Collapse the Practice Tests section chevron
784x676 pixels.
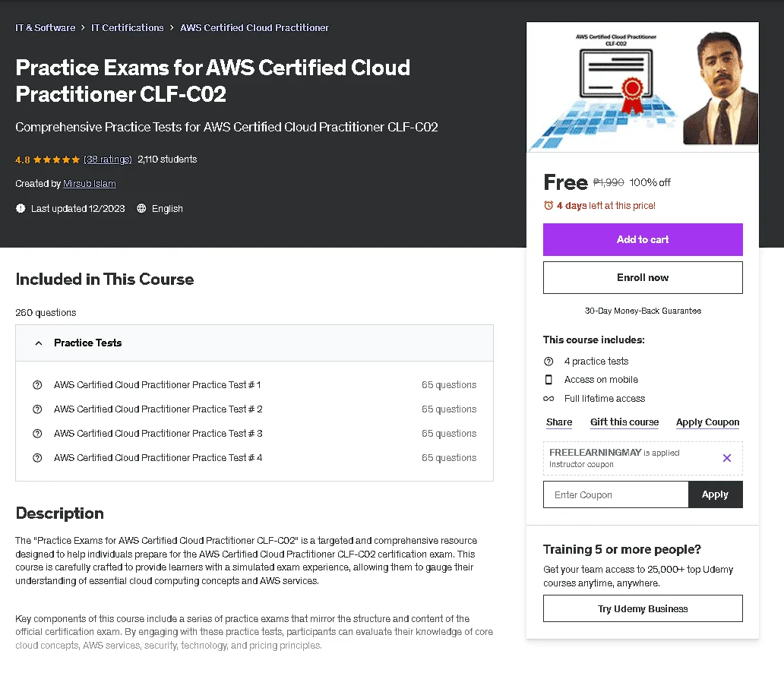point(39,343)
